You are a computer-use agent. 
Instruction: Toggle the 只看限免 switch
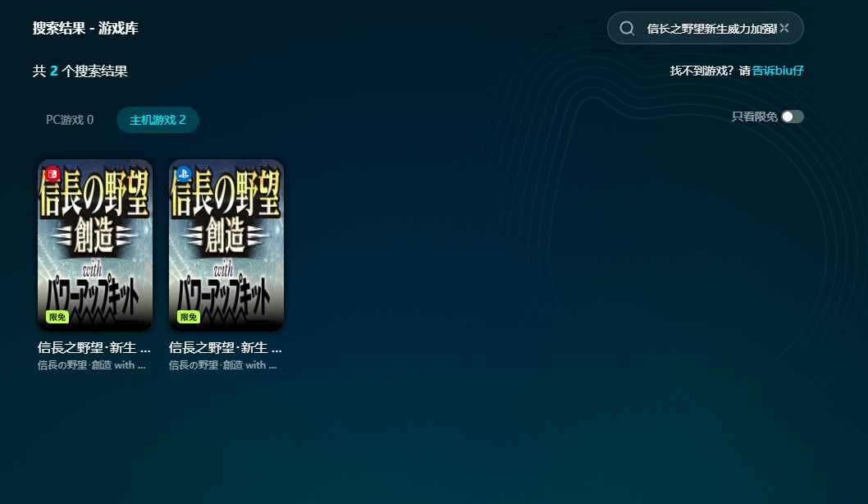tap(793, 117)
